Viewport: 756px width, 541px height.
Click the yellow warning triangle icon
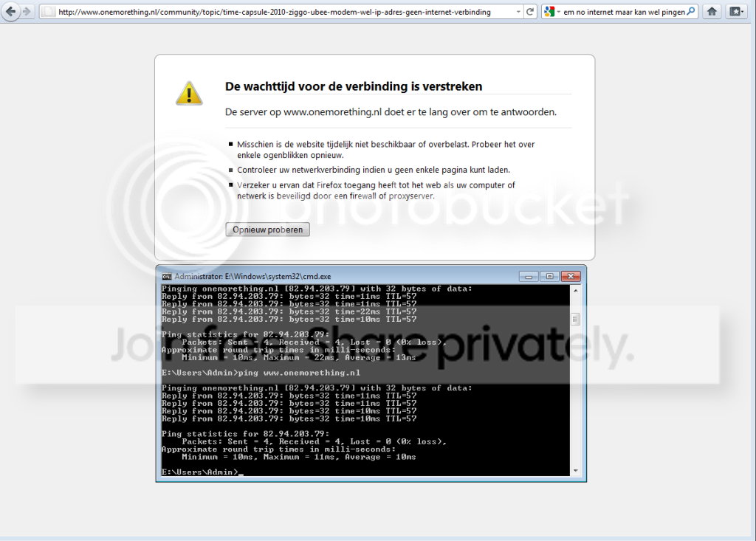(x=189, y=94)
